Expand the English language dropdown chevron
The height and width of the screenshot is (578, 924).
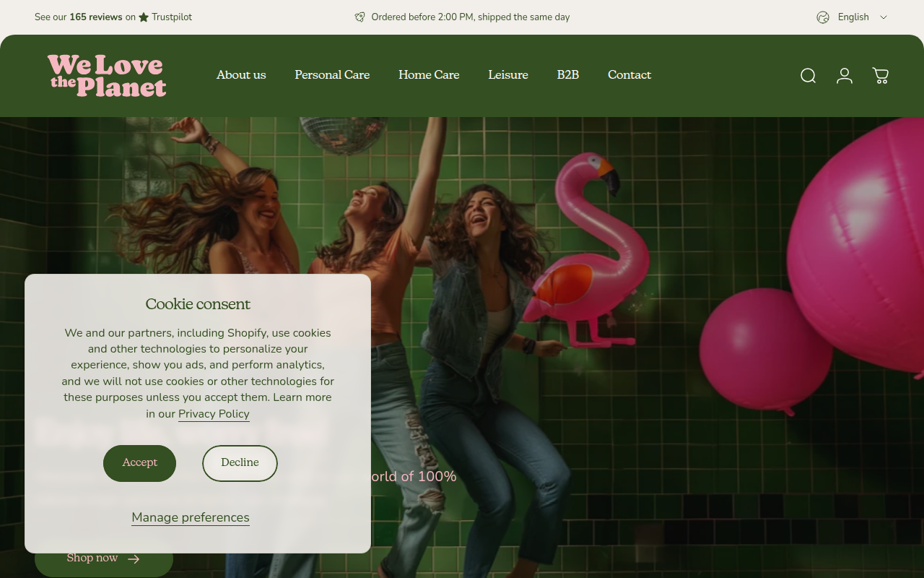tap(883, 17)
